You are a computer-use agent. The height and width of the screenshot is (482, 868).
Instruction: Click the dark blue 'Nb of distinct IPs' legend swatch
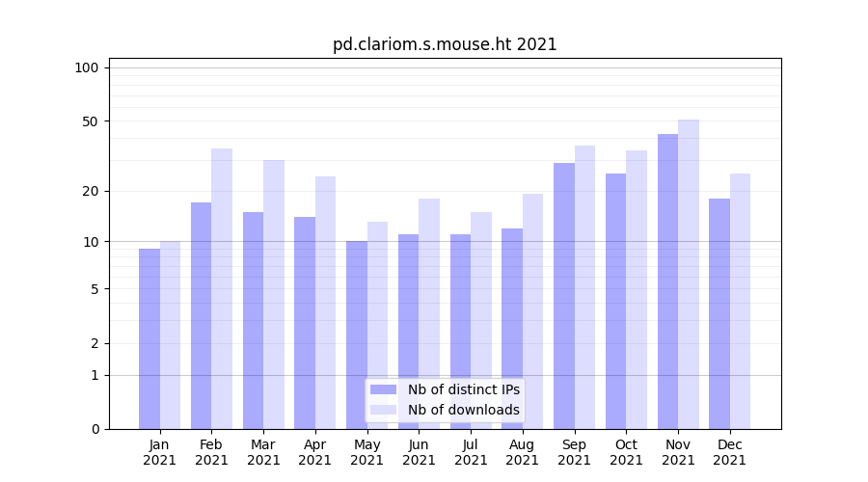point(383,389)
